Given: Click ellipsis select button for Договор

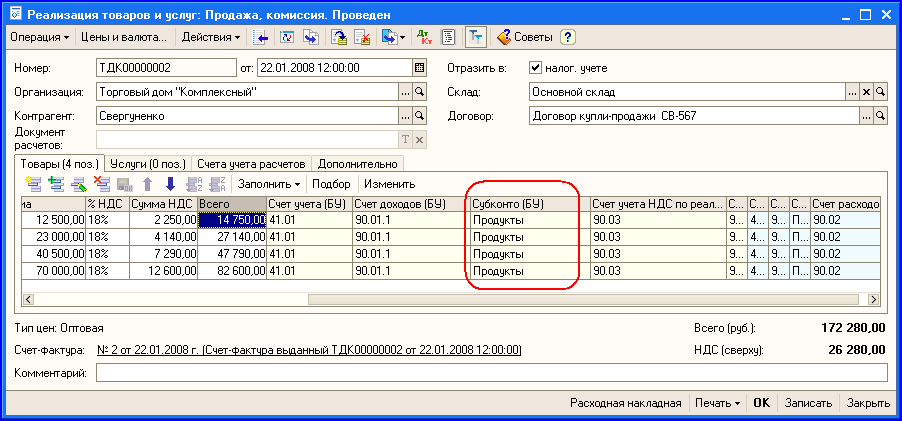Looking at the screenshot, I should 866,116.
